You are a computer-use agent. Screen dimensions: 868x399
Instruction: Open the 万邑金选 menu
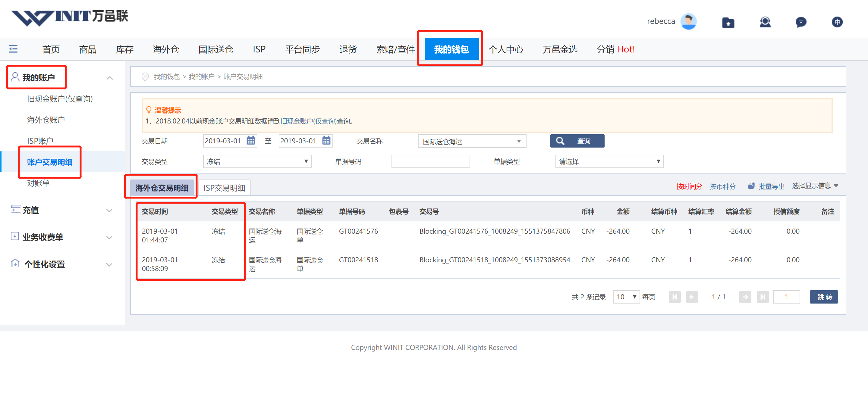tap(560, 49)
